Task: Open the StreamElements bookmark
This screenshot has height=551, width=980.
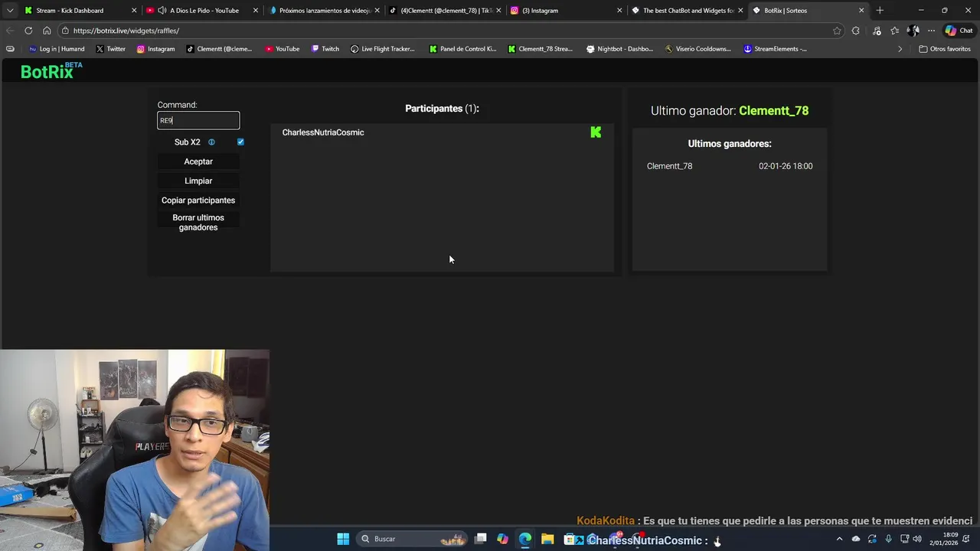Action: [776, 49]
